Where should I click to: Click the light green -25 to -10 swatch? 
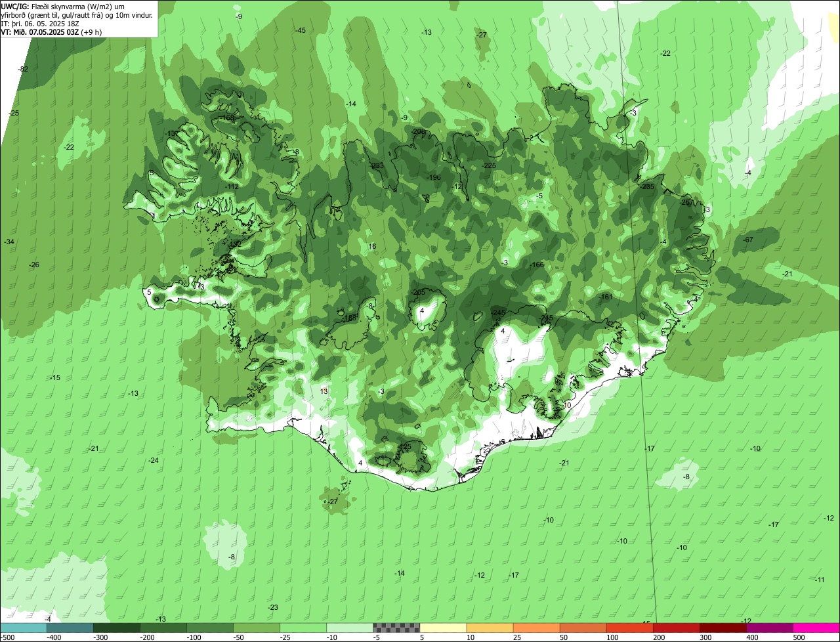[303, 628]
